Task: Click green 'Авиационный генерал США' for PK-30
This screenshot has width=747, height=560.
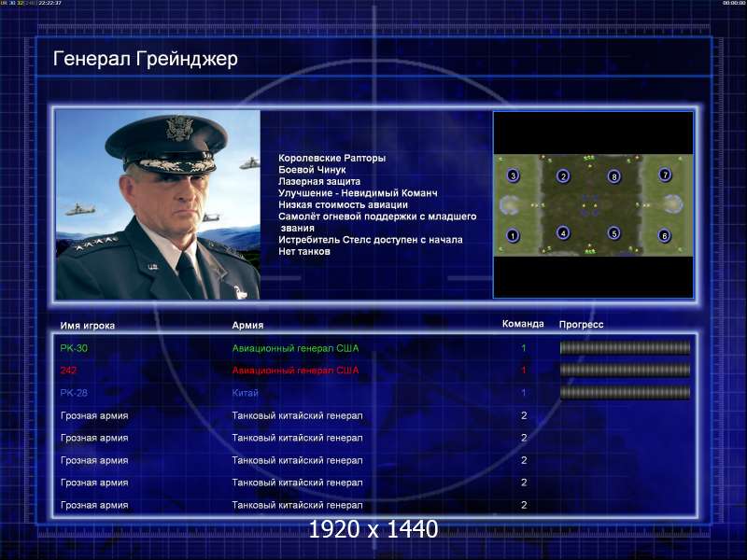Action: click(295, 348)
